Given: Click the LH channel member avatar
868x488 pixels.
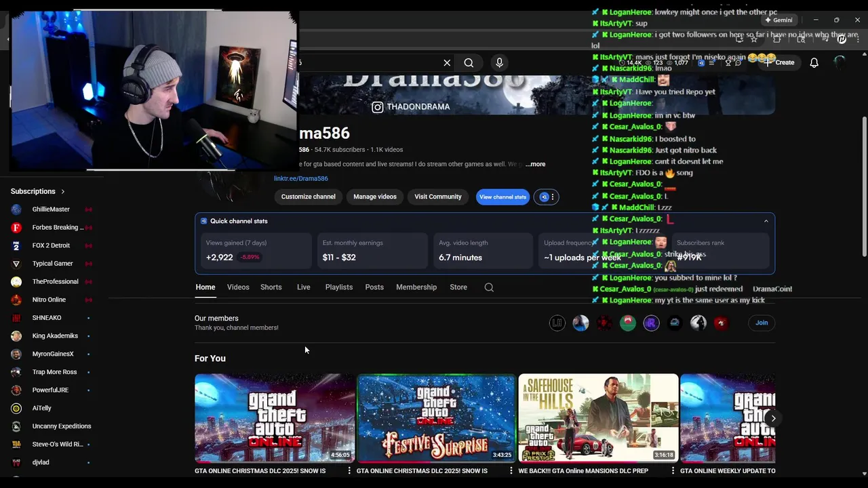Looking at the screenshot, I should (x=557, y=323).
